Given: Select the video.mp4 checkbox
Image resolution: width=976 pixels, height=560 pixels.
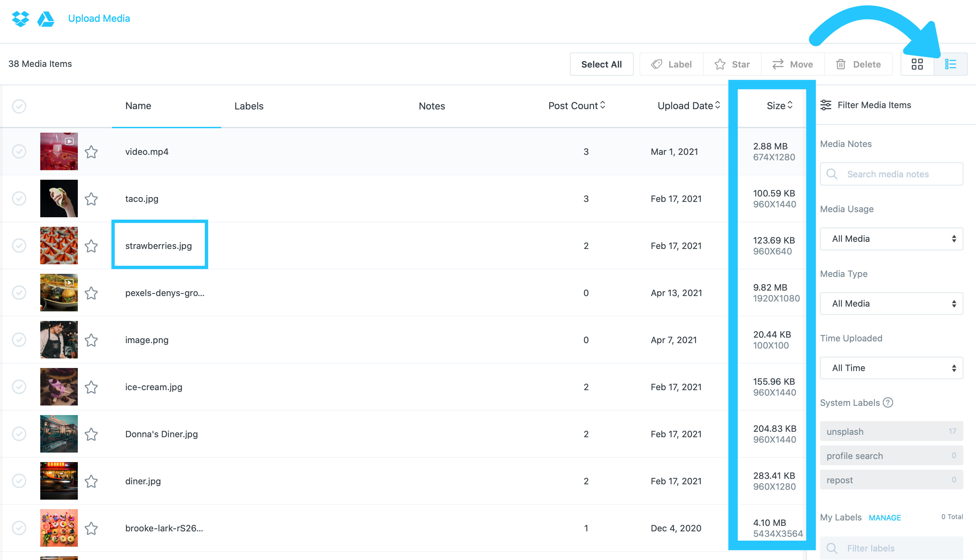Looking at the screenshot, I should [x=19, y=151].
